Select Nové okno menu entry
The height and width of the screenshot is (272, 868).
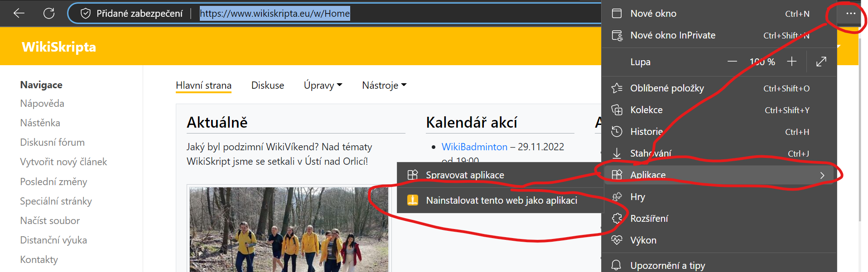[x=719, y=14]
